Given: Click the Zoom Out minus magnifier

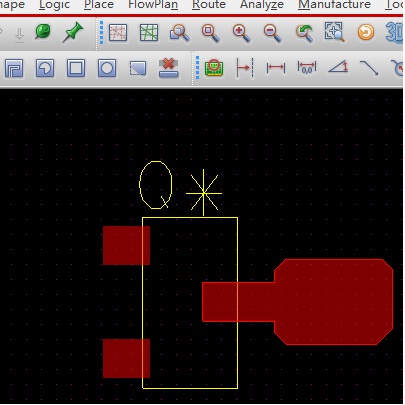Looking at the screenshot, I should click(273, 33).
